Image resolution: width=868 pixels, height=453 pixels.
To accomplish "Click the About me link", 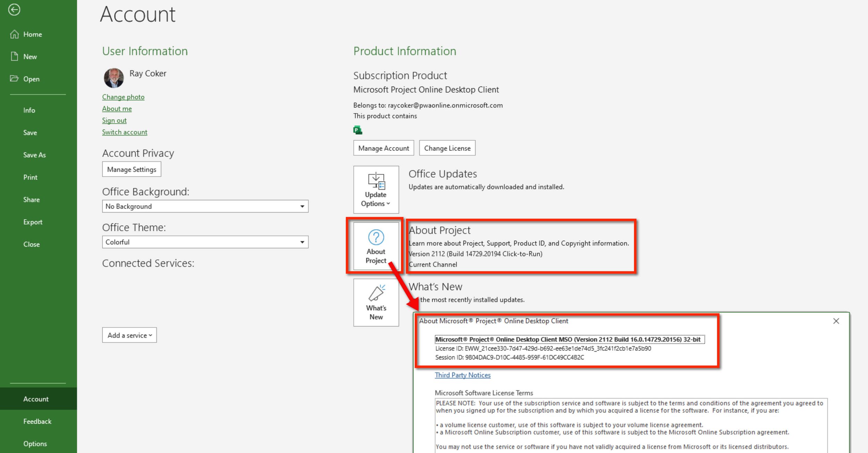I will point(117,109).
